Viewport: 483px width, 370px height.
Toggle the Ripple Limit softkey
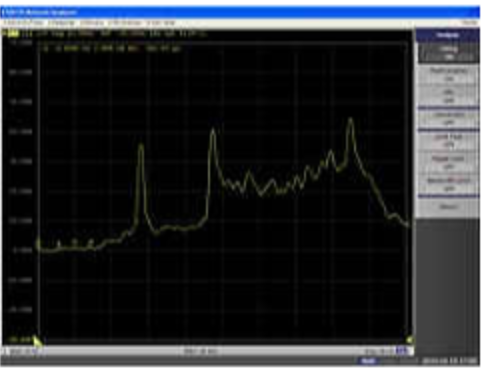click(447, 162)
